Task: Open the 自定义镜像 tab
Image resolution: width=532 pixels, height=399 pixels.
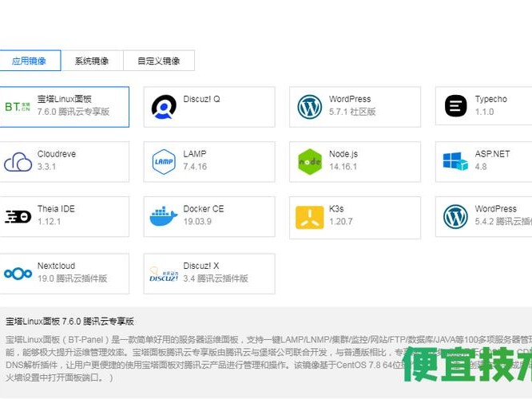Action: tap(159, 61)
